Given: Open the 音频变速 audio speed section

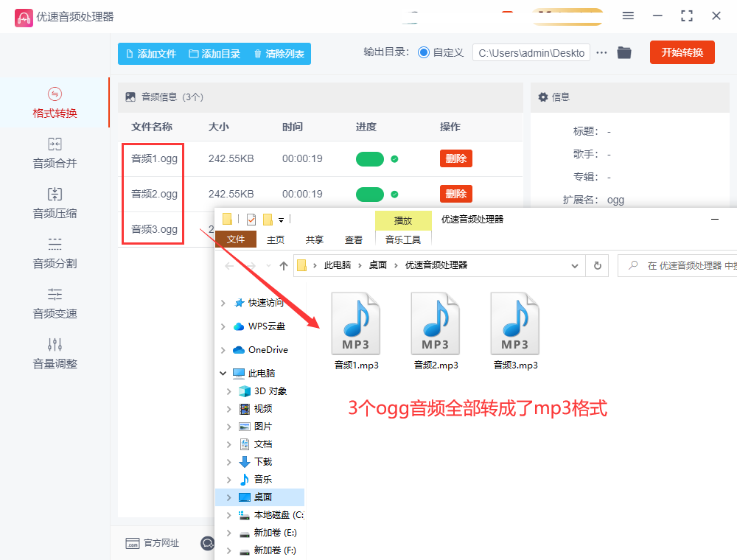Looking at the screenshot, I should click(55, 304).
